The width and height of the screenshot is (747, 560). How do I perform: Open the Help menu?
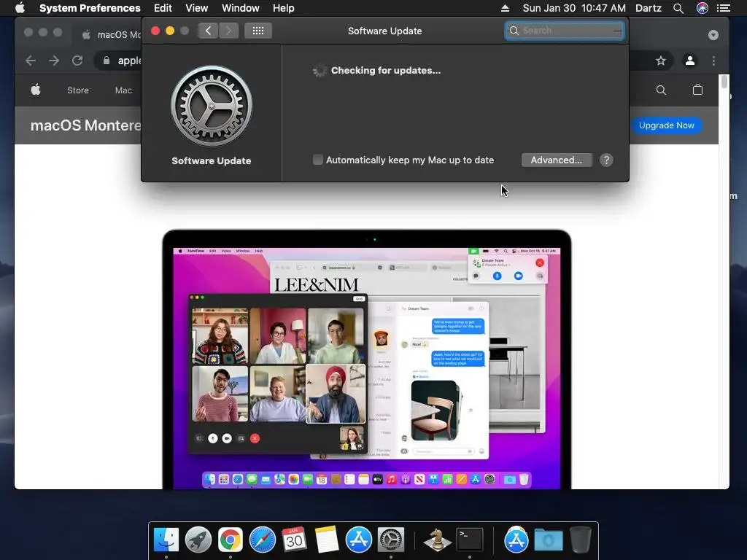[x=284, y=8]
